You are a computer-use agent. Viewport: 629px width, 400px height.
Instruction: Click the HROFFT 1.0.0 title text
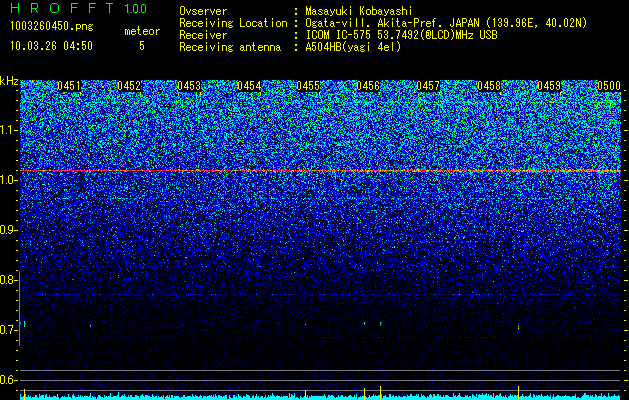click(79, 8)
